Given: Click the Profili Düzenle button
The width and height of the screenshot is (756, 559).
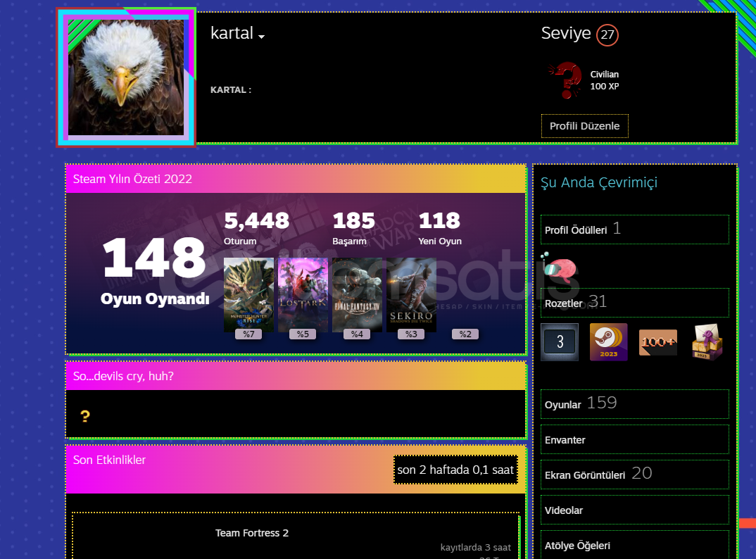Looking at the screenshot, I should point(584,126).
